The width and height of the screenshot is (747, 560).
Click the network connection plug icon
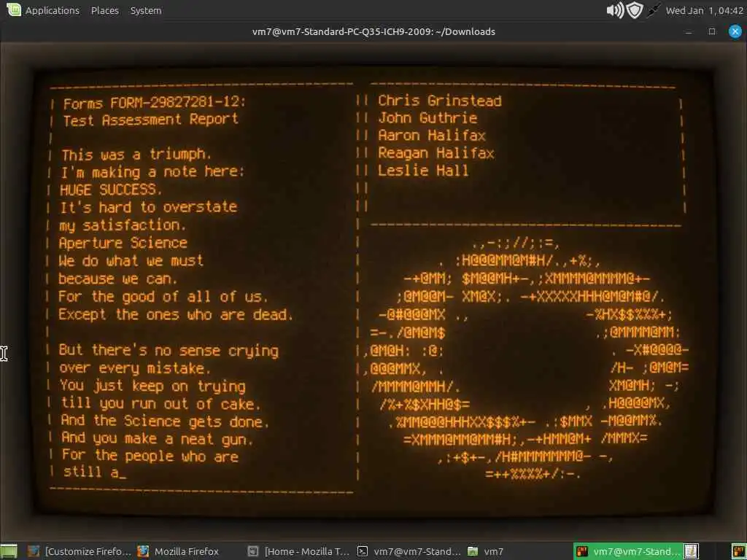coord(653,10)
